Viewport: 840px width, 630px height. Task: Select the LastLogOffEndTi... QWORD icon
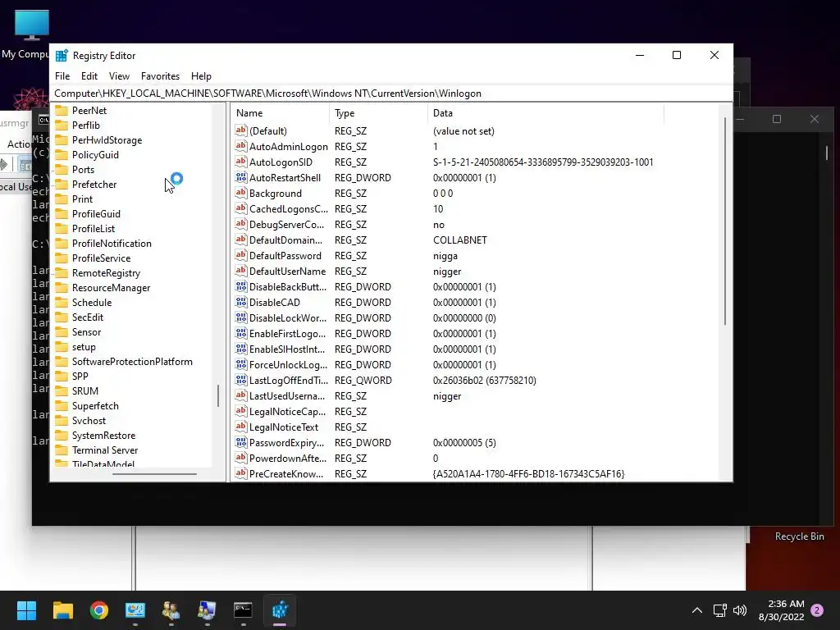tap(241, 380)
